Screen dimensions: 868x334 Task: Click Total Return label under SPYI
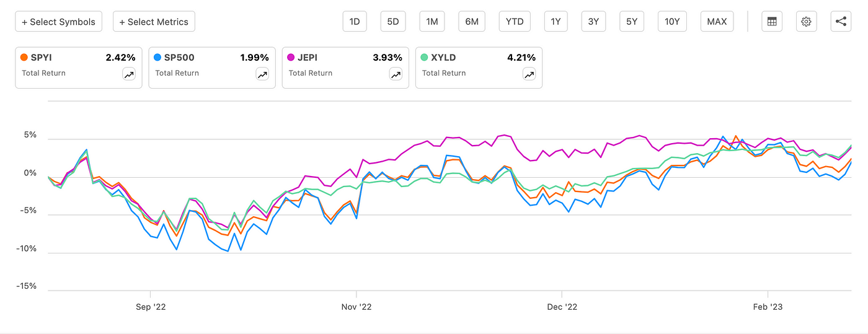tap(43, 73)
